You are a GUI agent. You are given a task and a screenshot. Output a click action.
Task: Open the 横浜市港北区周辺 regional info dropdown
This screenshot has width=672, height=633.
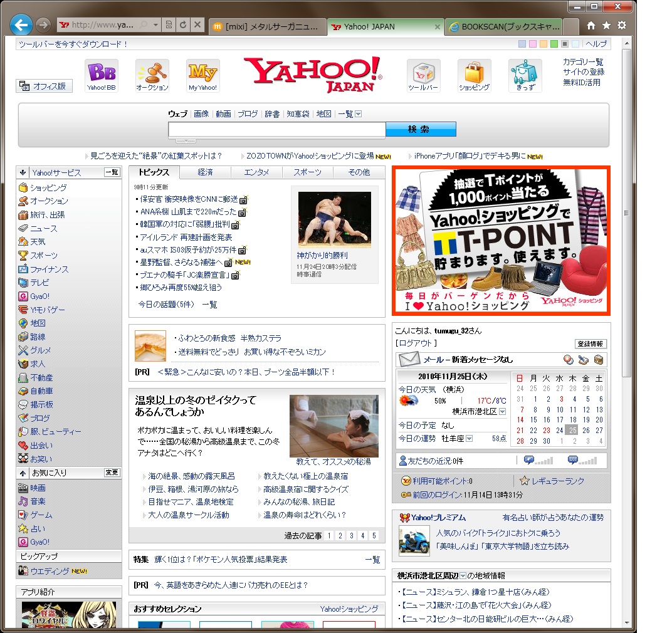[x=463, y=575]
